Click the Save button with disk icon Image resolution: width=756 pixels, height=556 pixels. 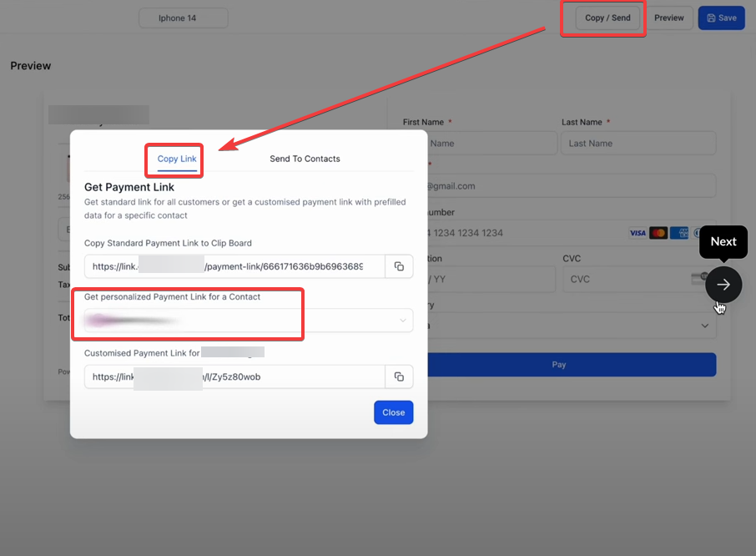[x=721, y=18]
